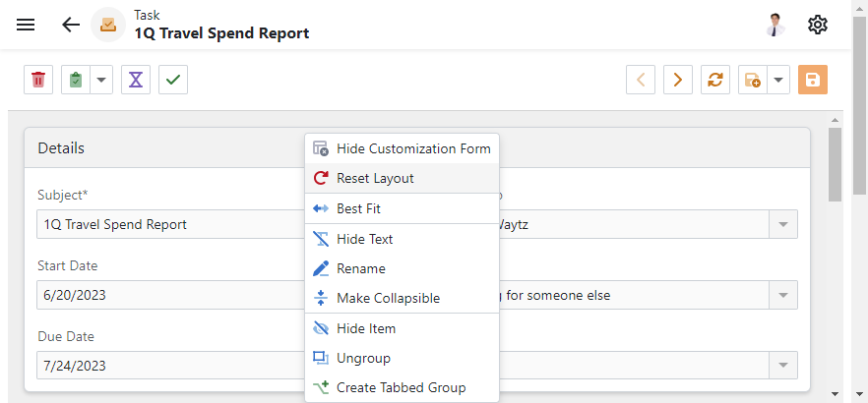Click the orange Refresh icon
The width and height of the screenshot is (868, 403).
click(x=715, y=80)
